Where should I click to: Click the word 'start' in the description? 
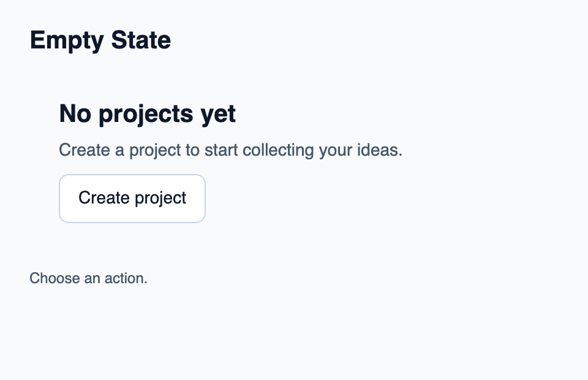tap(221, 150)
